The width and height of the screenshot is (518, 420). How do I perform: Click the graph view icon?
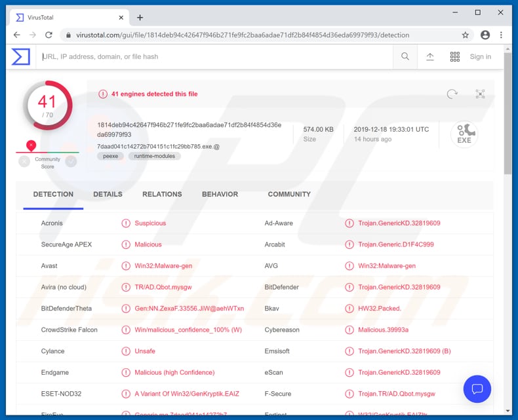[x=480, y=94]
